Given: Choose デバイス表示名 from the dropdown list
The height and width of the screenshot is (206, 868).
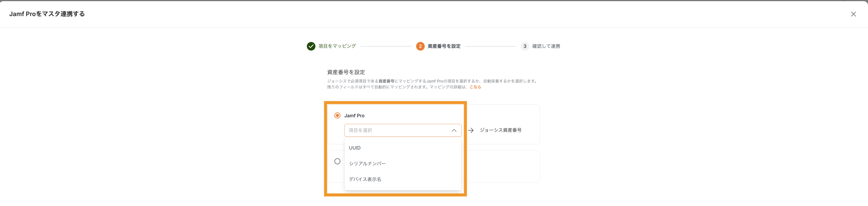Looking at the screenshot, I should [365, 179].
